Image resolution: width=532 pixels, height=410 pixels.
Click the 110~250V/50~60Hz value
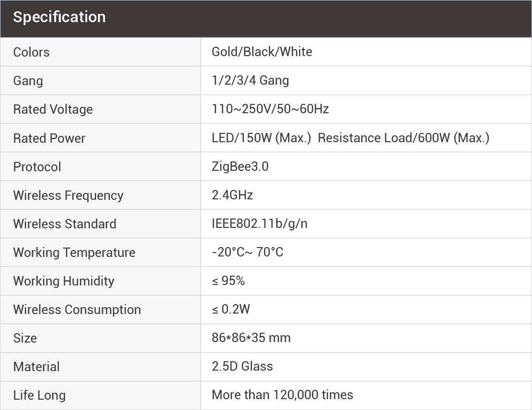pos(270,109)
